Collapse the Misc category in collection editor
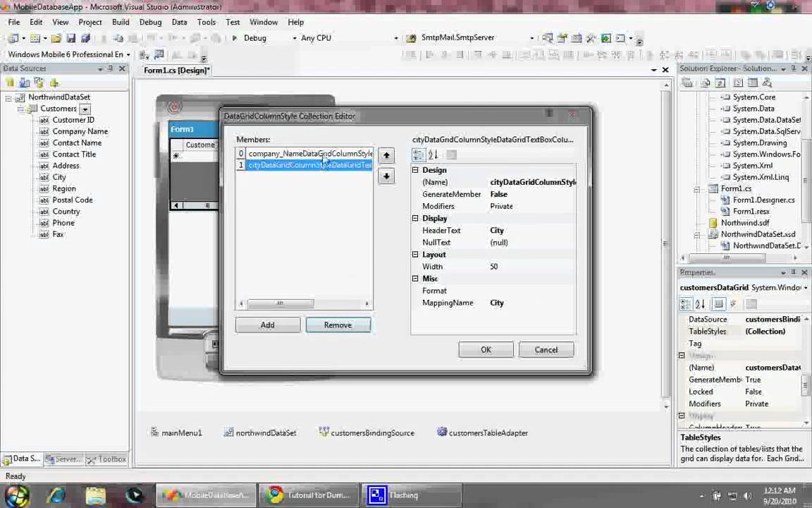The width and height of the screenshot is (812, 508). [x=415, y=279]
